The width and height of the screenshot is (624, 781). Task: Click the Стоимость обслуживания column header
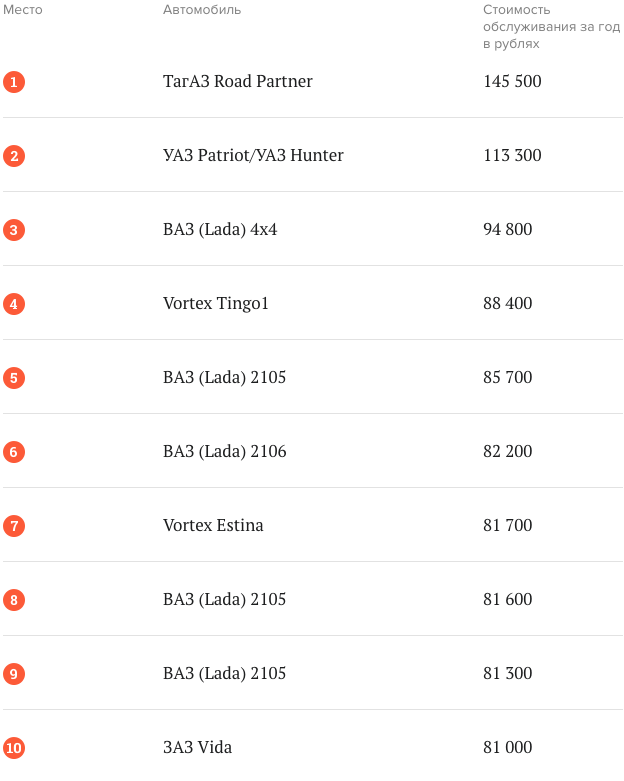click(551, 27)
